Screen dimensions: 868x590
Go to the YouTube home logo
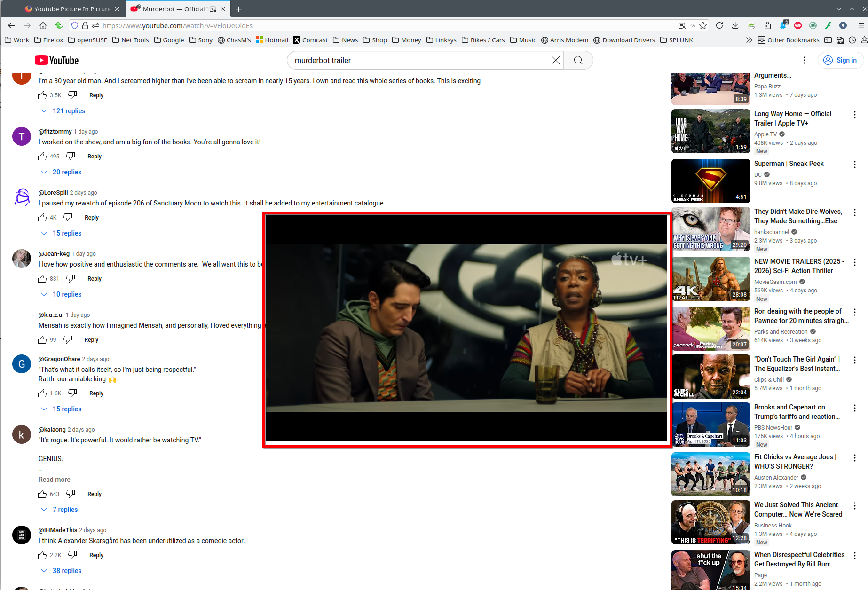56,60
